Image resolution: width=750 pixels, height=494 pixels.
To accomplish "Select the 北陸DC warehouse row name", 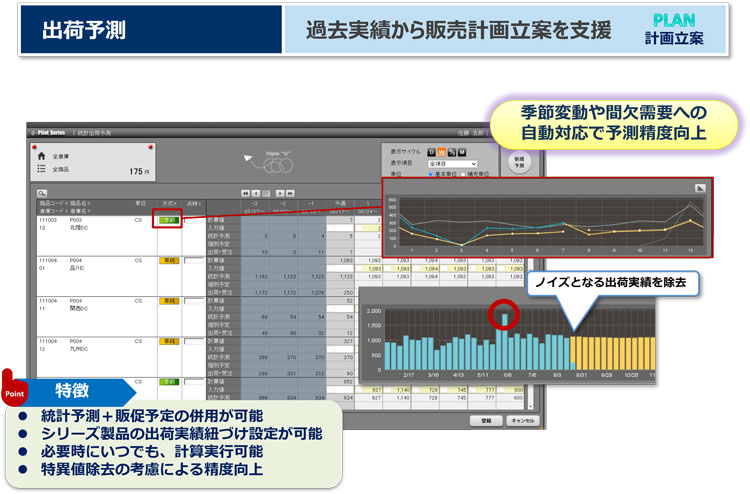I will point(79,228).
